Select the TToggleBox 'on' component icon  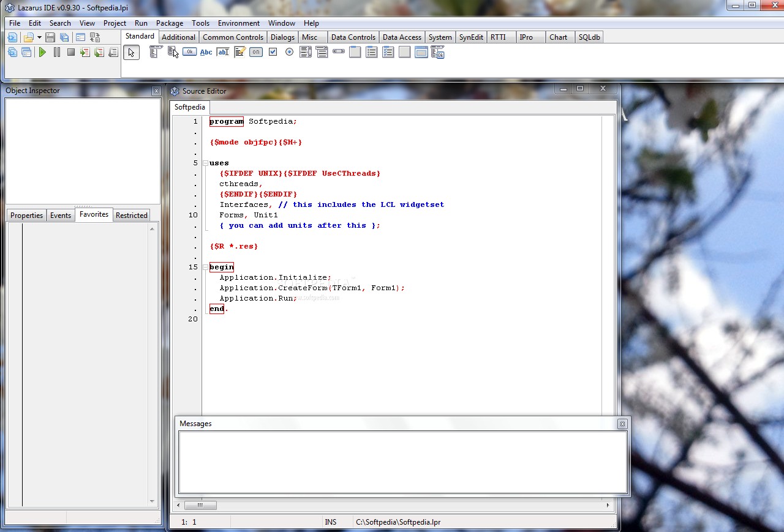[256, 52]
